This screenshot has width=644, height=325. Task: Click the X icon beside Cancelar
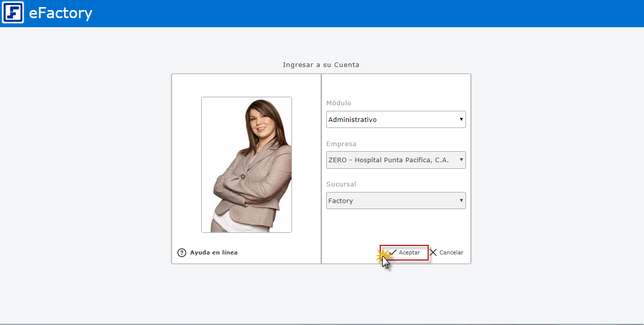(x=433, y=252)
